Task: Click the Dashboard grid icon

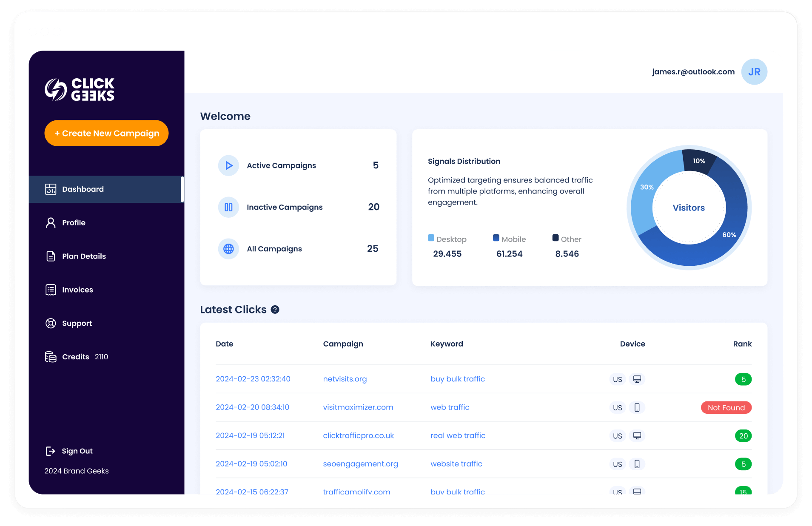Action: coord(51,189)
